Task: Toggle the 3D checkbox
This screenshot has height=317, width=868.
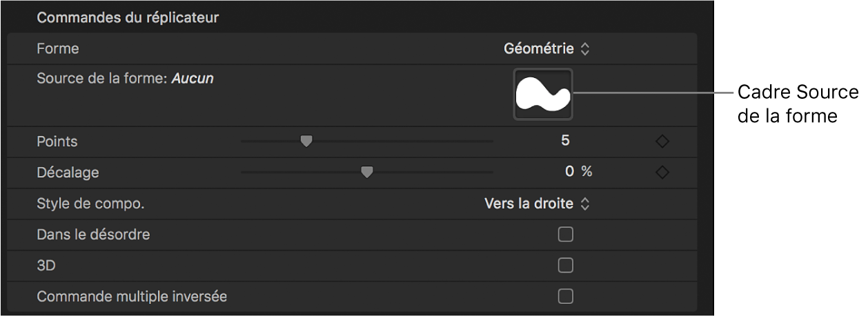Action: coord(565,265)
